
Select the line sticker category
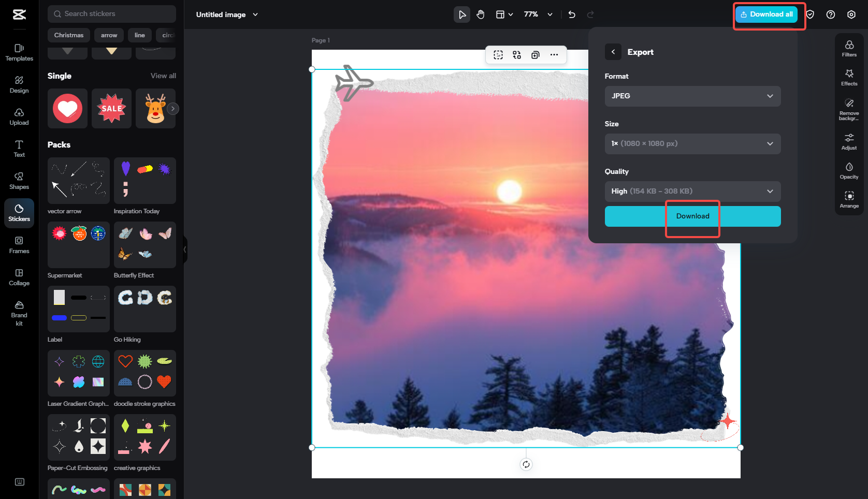[x=139, y=35]
